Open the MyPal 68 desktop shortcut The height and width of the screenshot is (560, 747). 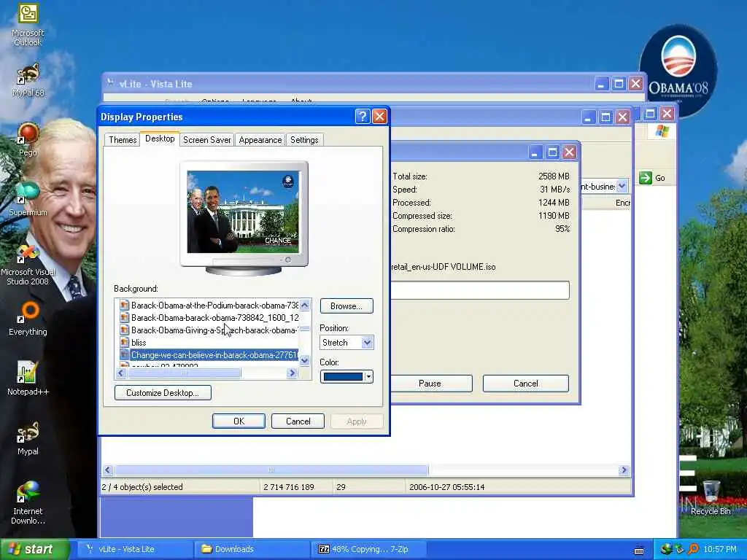pyautogui.click(x=28, y=80)
